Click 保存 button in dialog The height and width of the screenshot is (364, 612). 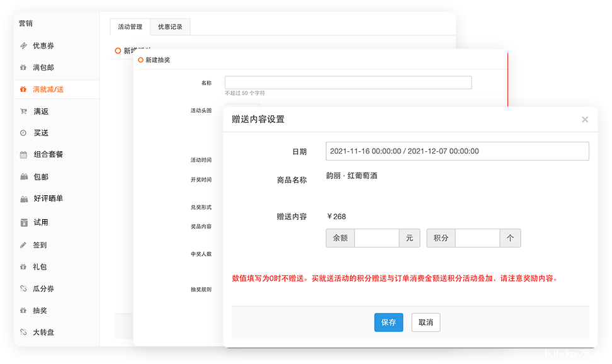(388, 322)
